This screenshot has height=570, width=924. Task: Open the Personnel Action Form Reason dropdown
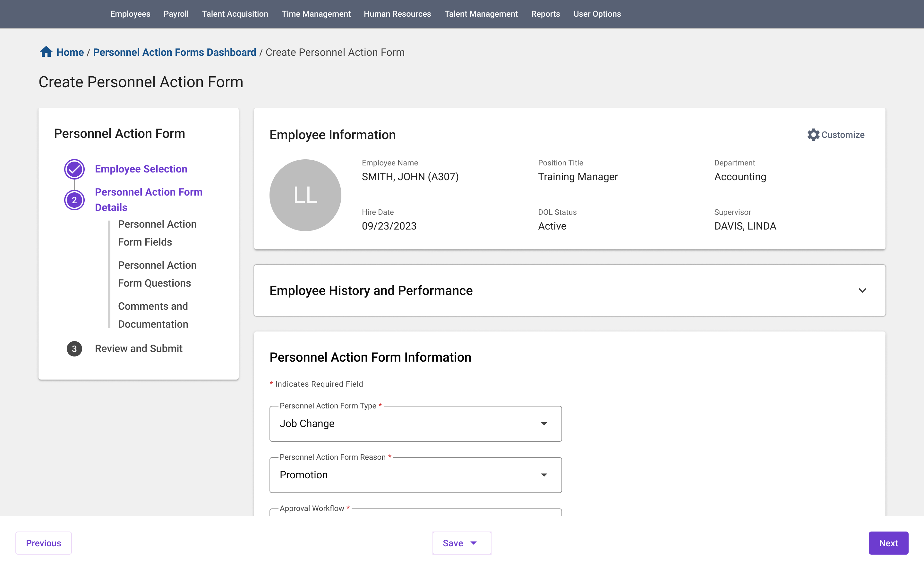pyautogui.click(x=415, y=475)
